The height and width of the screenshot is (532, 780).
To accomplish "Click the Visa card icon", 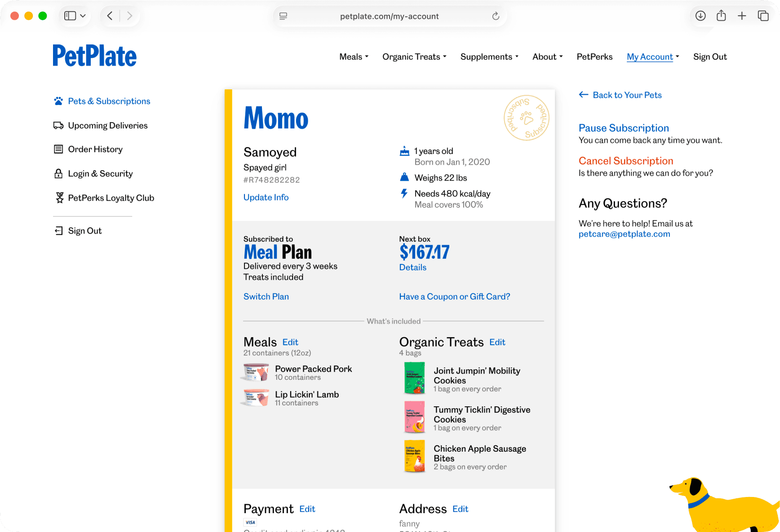I will 250,522.
